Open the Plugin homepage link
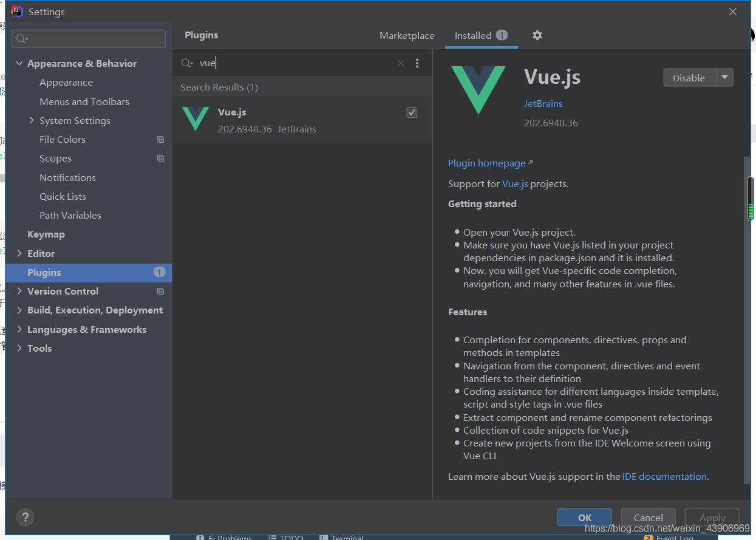This screenshot has width=756, height=540. tap(487, 163)
